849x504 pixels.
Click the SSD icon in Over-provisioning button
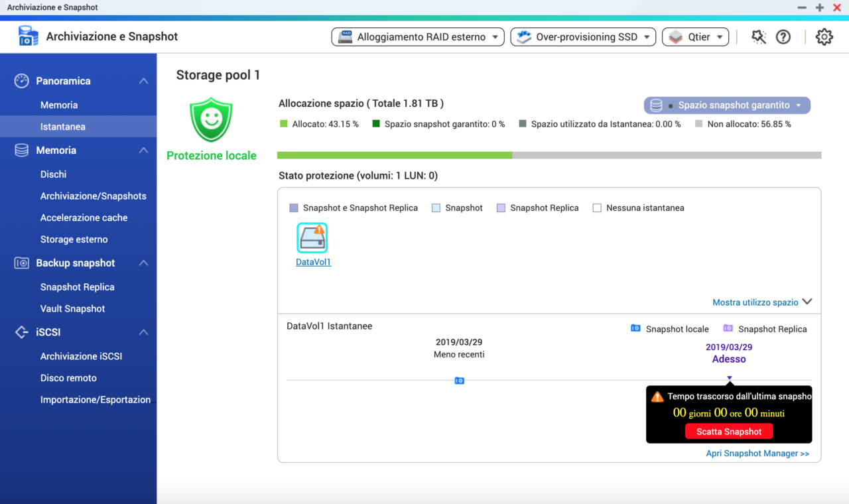coord(524,37)
